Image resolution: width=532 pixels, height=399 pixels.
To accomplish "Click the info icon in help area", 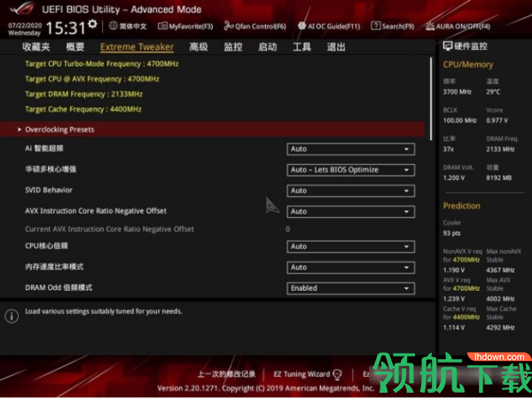I will (x=12, y=317).
